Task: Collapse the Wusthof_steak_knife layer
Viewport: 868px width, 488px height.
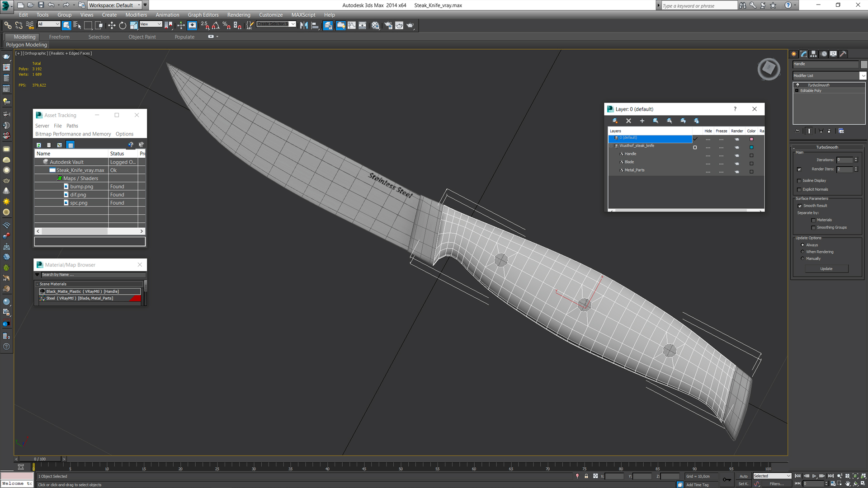Action: (611, 146)
